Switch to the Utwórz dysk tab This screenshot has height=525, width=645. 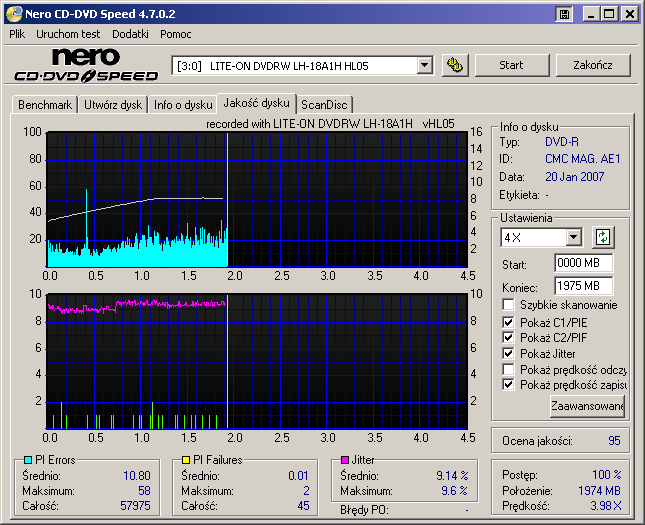coord(113,105)
